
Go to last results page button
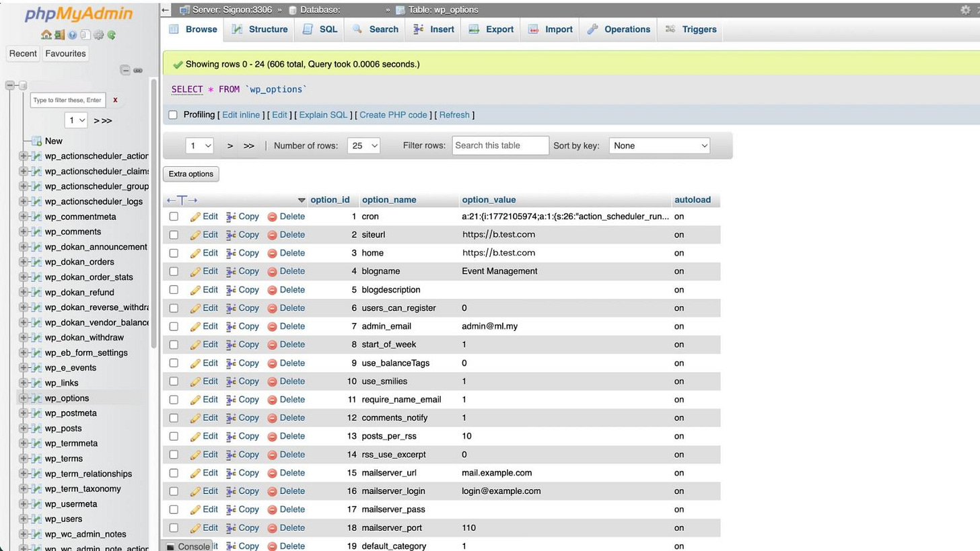[248, 145]
